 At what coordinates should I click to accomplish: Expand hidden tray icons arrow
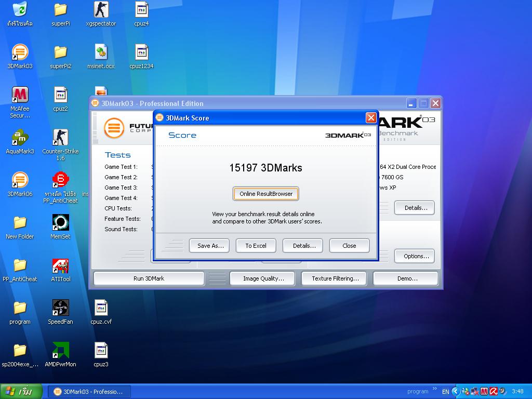[456, 392]
